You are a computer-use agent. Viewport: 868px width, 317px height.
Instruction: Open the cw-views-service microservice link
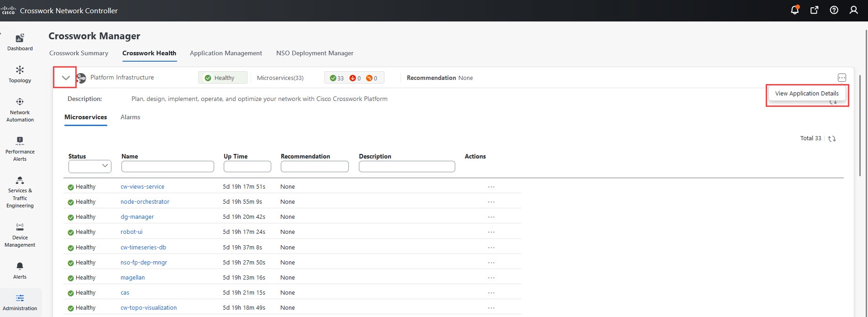[x=142, y=187]
